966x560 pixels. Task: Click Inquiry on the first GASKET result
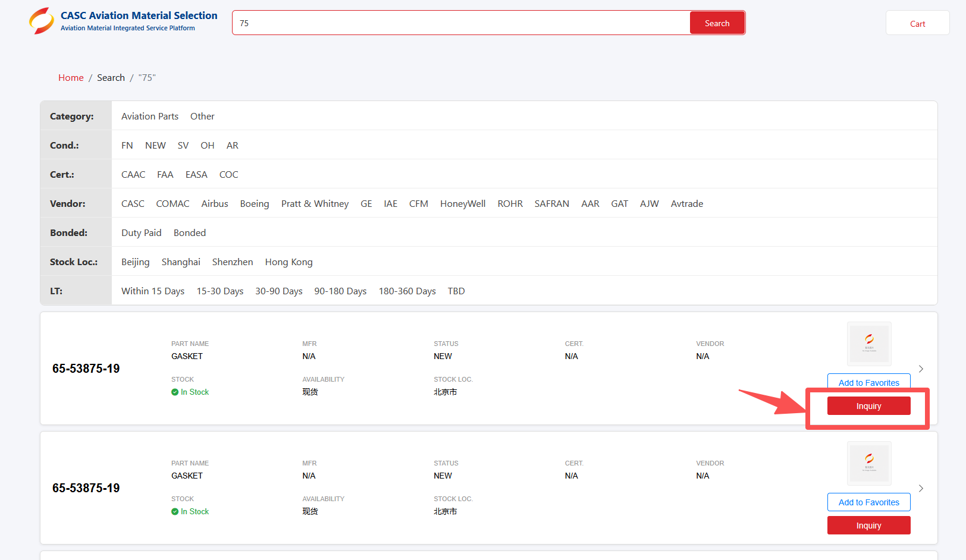[869, 406]
